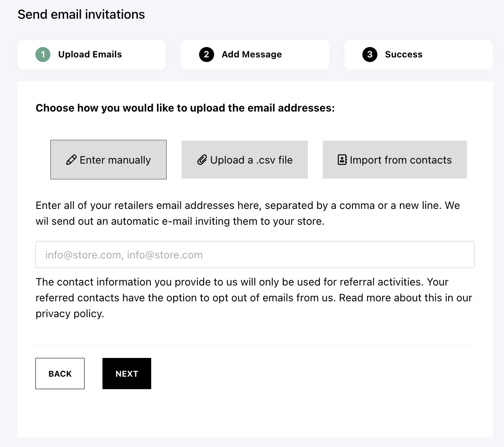
Task: Choose the Enter manually option
Action: pos(108,160)
